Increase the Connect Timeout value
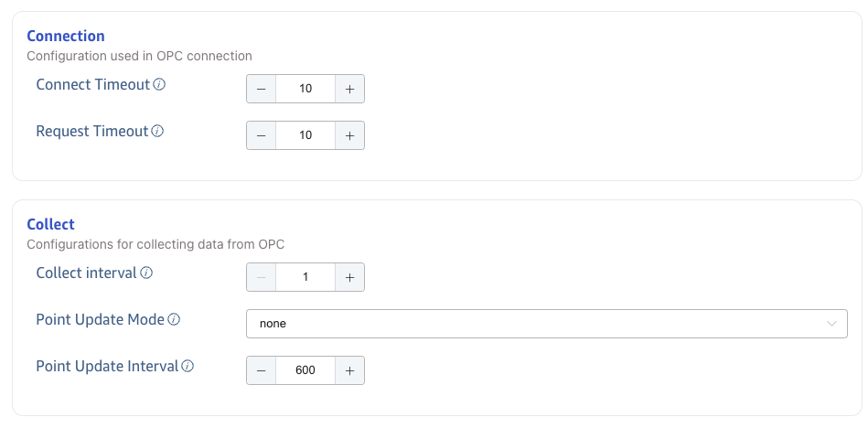Screen dimensions: 868x428 pyautogui.click(x=349, y=89)
